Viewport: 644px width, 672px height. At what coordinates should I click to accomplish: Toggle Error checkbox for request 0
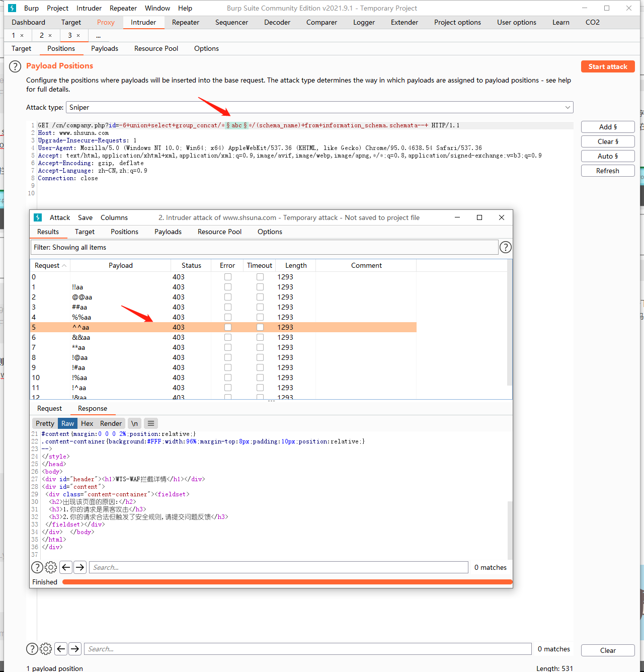pyautogui.click(x=228, y=277)
